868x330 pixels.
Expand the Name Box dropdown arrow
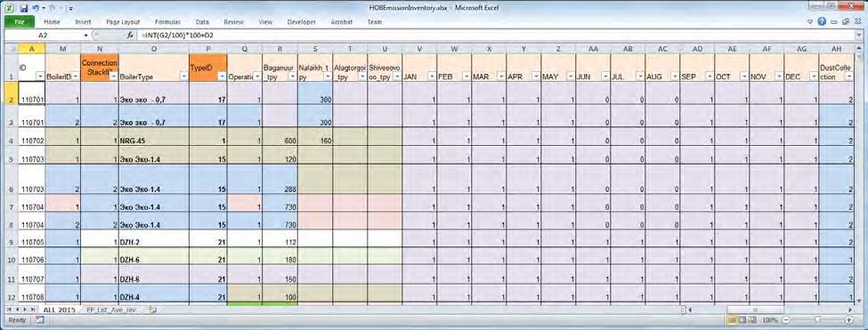pos(85,36)
